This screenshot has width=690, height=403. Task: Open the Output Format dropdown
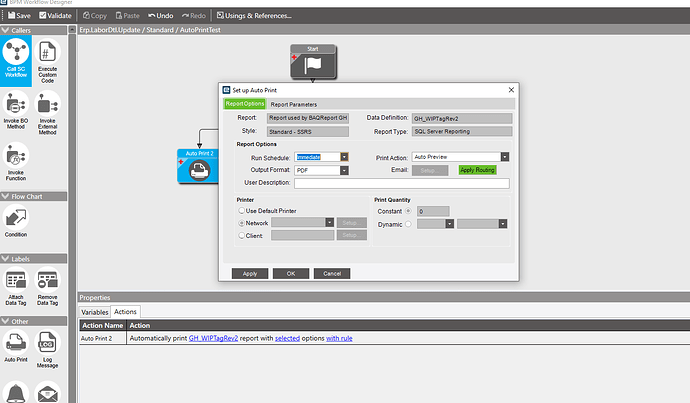(x=344, y=170)
